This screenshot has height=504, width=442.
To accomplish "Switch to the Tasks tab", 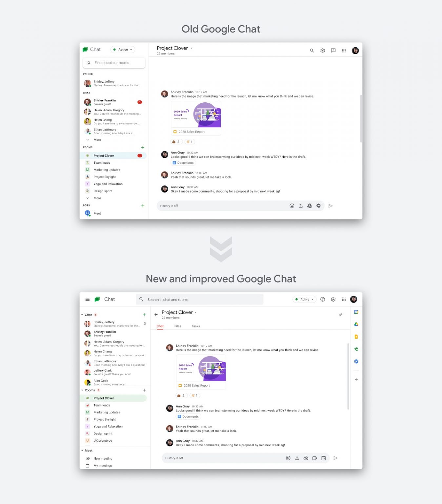I will tap(196, 326).
